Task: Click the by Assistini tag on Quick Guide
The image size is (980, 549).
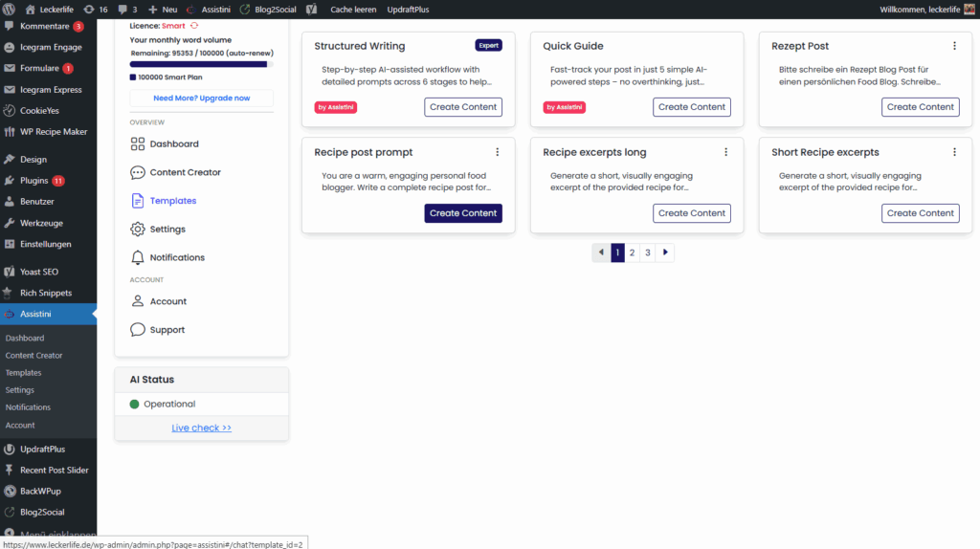Action: click(565, 107)
